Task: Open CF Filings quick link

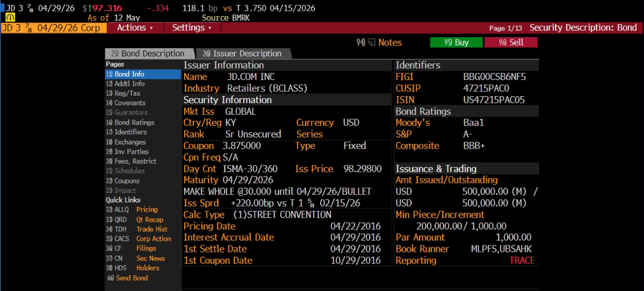Action: click(x=131, y=248)
